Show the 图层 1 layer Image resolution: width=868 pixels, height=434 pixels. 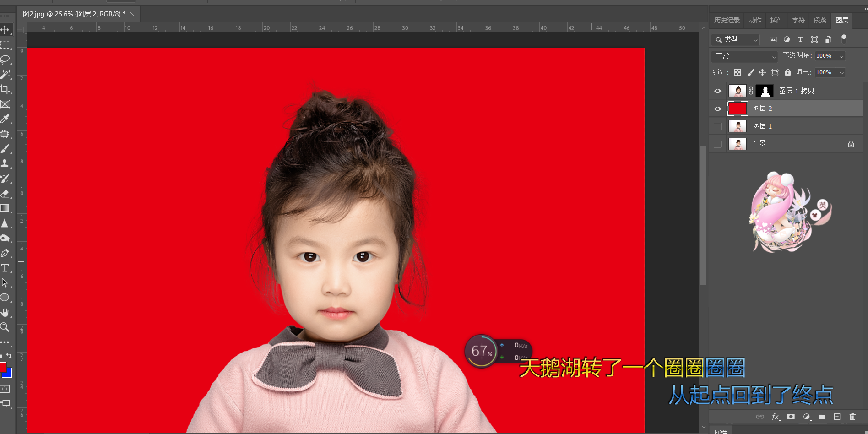(x=717, y=126)
